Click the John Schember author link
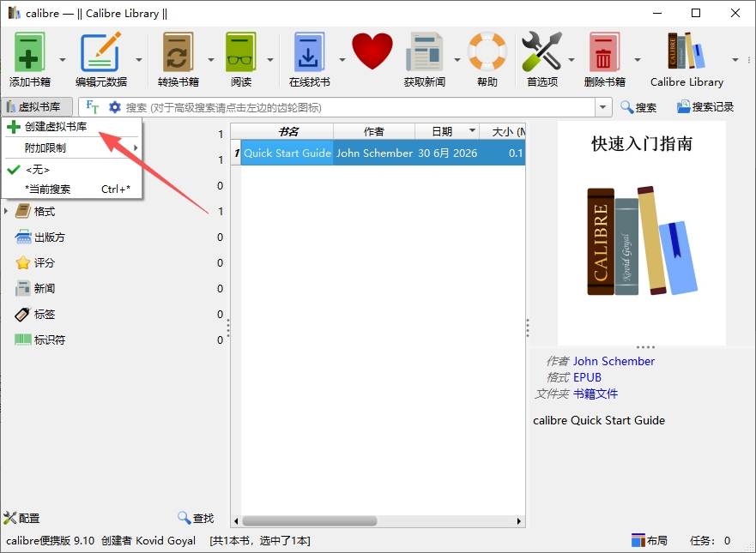Viewport: 756px width, 553px height. pos(614,361)
